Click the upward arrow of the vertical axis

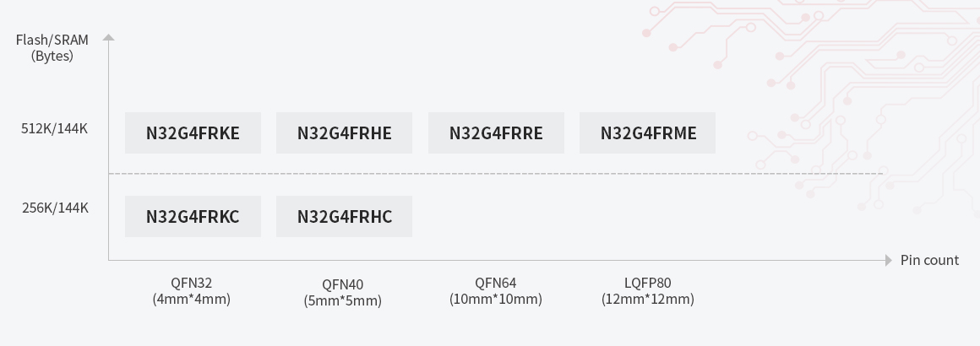tap(108, 37)
